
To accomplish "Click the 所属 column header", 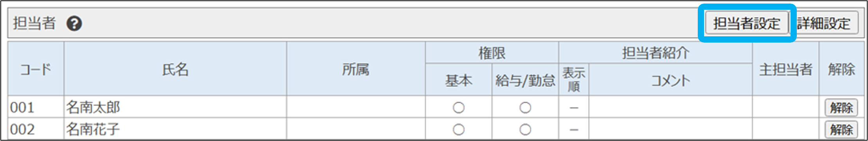I will point(356,69).
